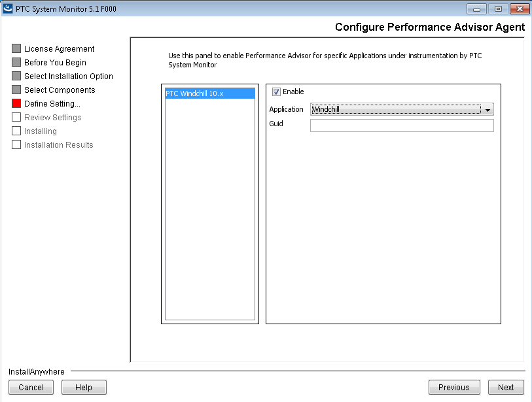532x402 pixels.
Task: Click the Installing step status square
Action: (x=15, y=131)
